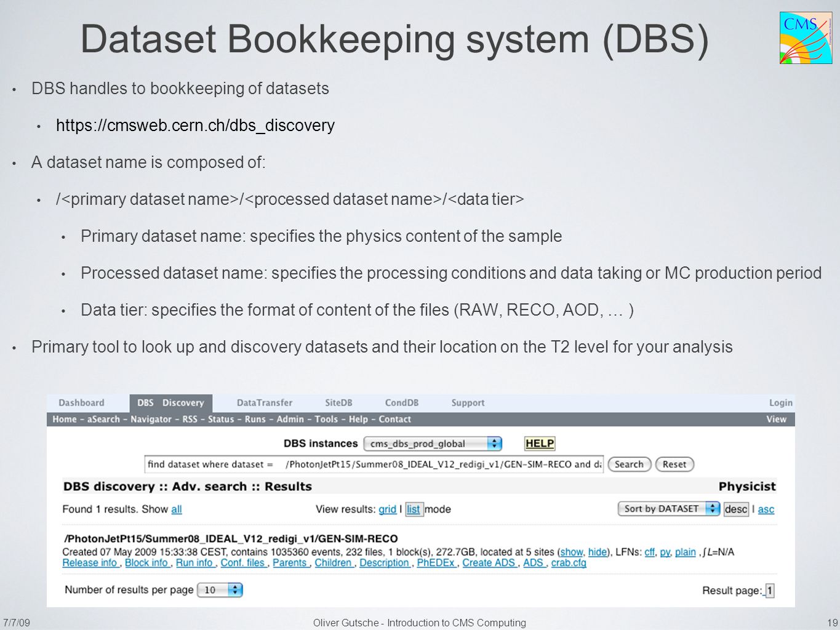This screenshot has height=630, width=840.
Task: Open the Support tab
Action: tap(468, 403)
